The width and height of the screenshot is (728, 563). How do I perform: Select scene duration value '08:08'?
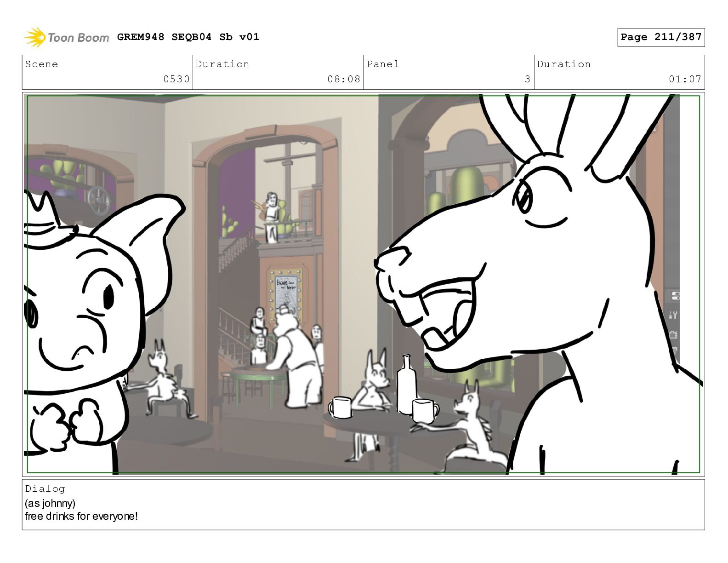tap(344, 79)
